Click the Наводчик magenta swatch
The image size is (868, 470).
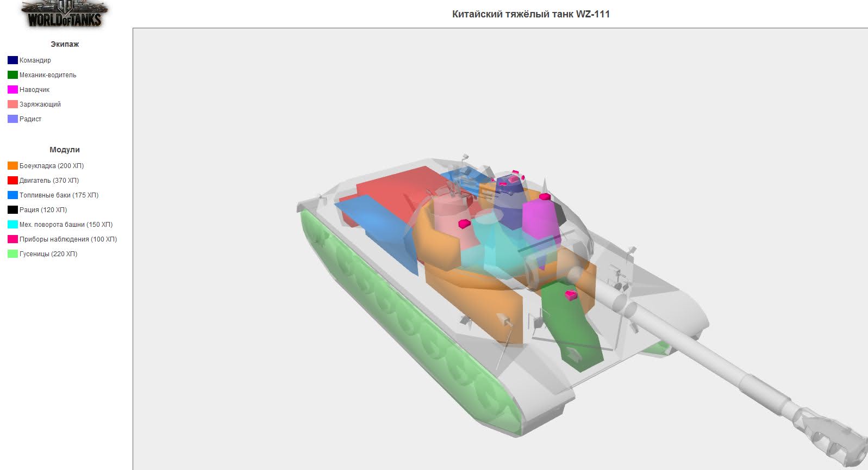click(13, 90)
